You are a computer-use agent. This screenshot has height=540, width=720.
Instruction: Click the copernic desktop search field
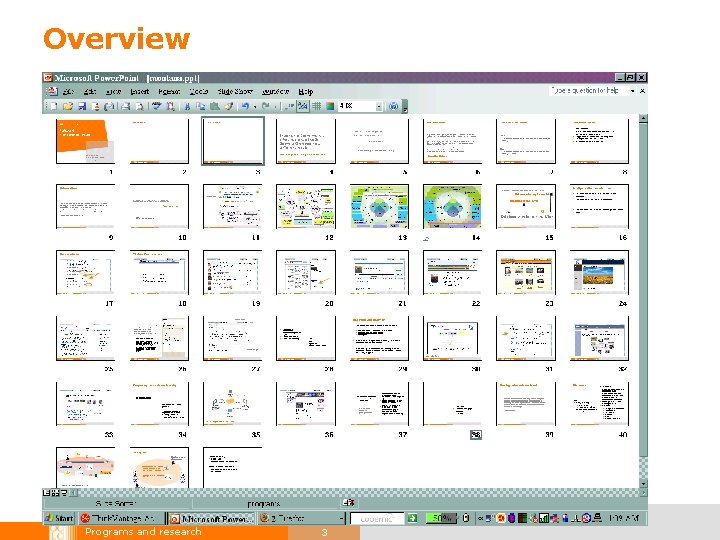377,518
